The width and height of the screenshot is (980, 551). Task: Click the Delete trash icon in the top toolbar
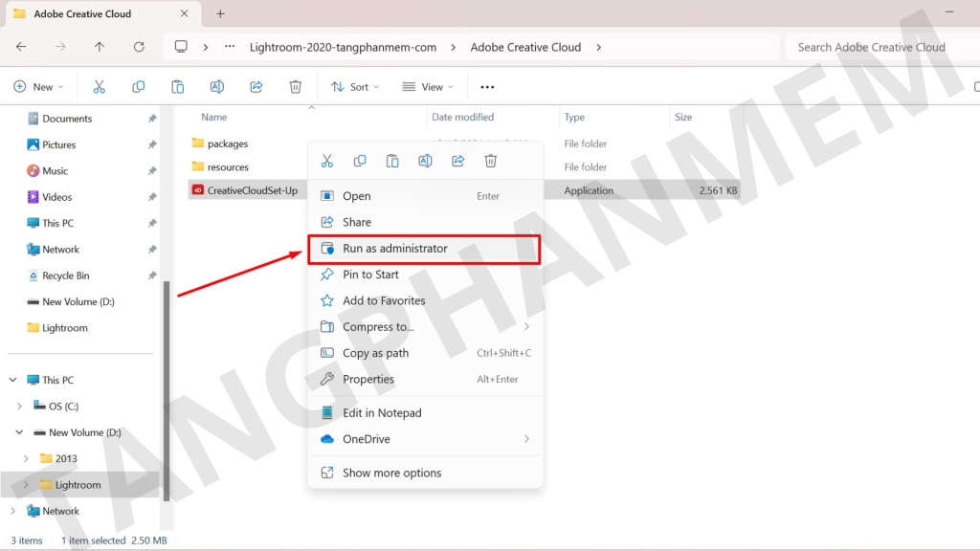click(x=296, y=87)
